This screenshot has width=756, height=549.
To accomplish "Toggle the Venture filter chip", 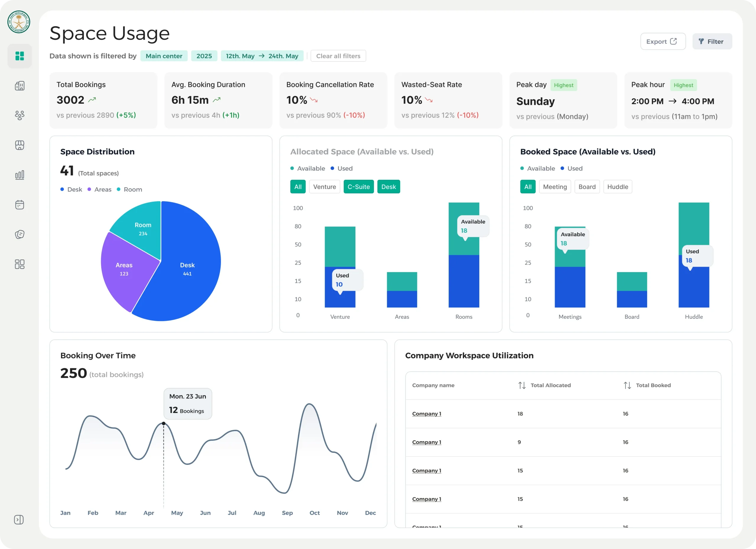I will [x=324, y=187].
